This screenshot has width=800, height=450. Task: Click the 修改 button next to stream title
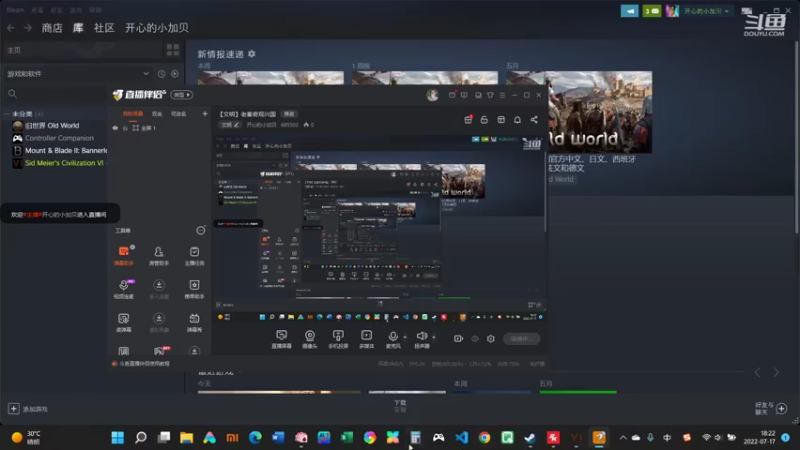(x=289, y=114)
